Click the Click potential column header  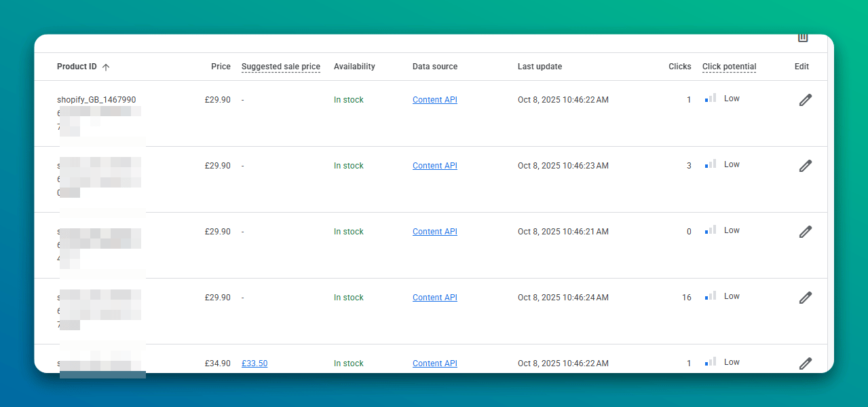[x=729, y=67]
